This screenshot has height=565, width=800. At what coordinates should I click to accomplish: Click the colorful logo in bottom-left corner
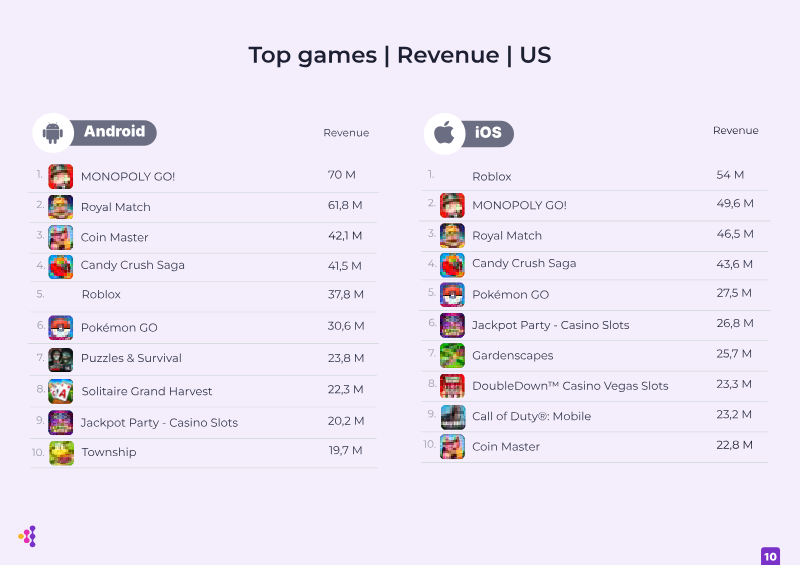[27, 537]
